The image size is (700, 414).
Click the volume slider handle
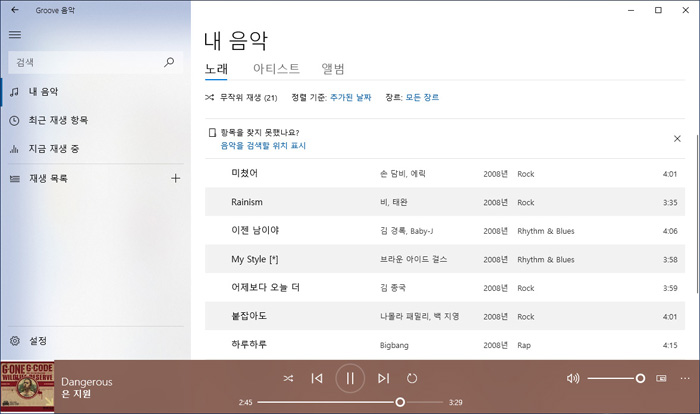click(x=640, y=379)
